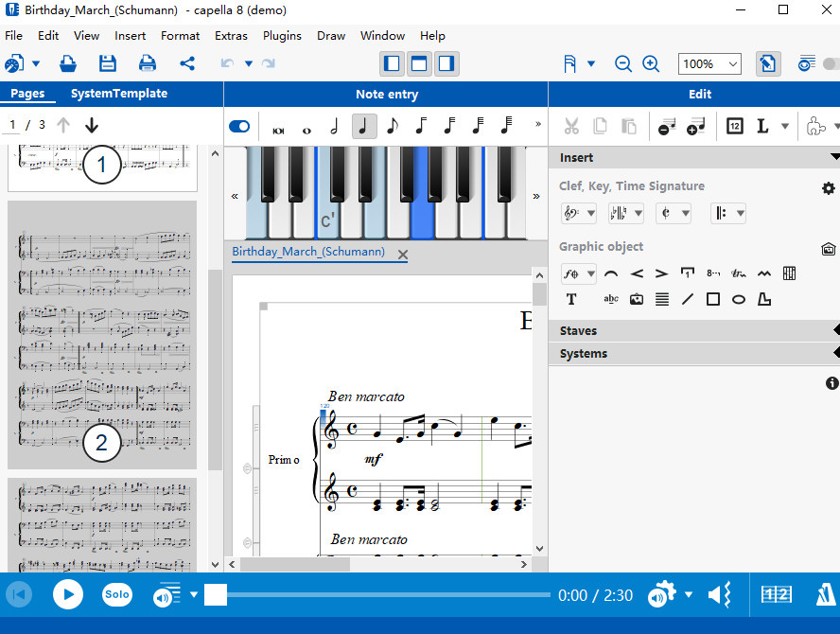
Task: Toggle the note entry mode switch
Action: [239, 126]
